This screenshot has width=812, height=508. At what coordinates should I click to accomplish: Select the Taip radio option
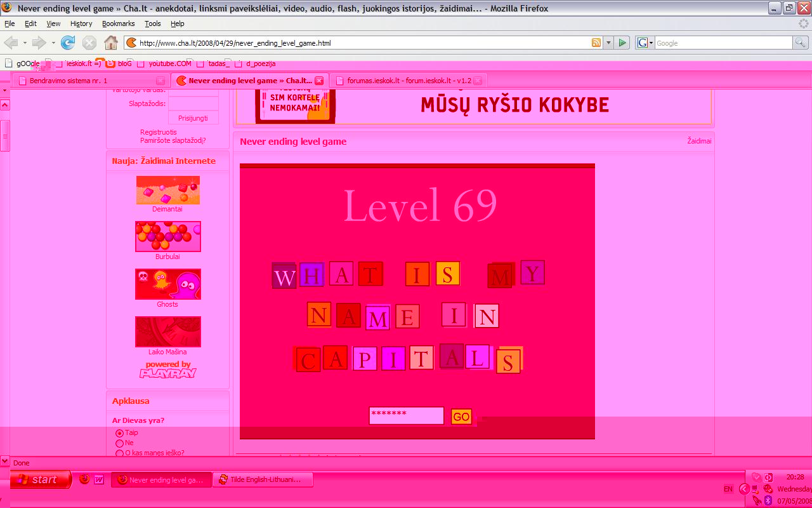[119, 433]
